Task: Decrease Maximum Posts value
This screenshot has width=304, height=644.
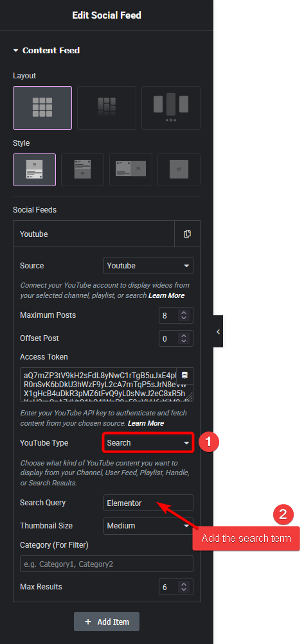Action: [184, 318]
